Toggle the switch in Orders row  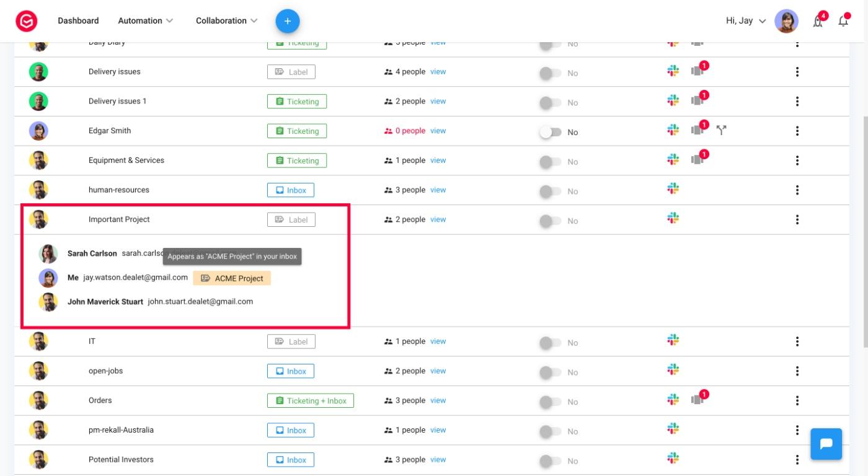[550, 402]
